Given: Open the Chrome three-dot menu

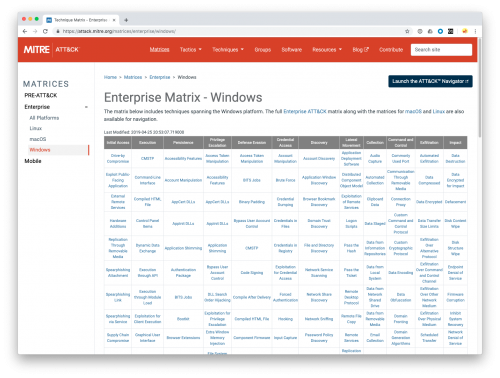Looking at the screenshot, I should pos(475,31).
